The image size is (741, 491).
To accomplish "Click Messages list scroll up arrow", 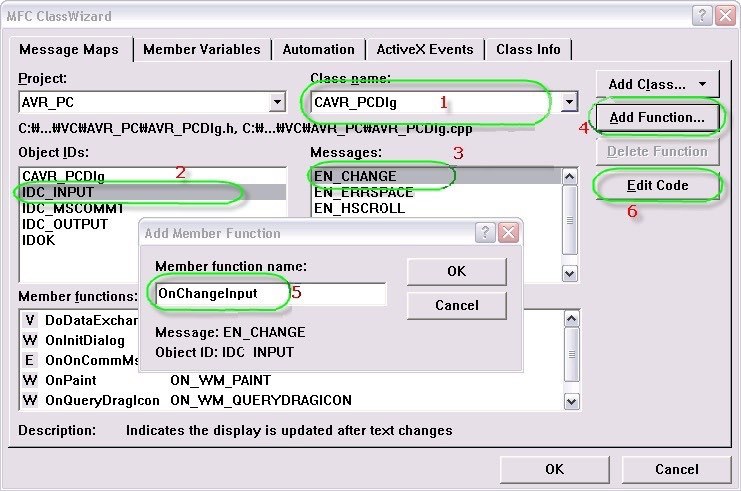I will point(569,177).
